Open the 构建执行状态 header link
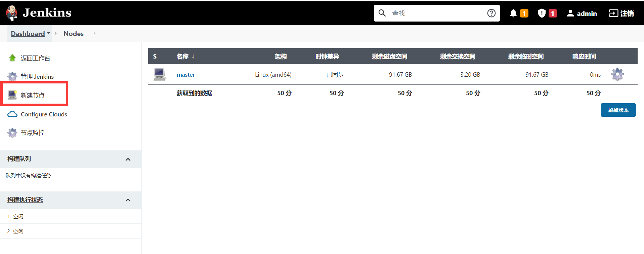Screen dimensions: 644x254 click(25, 200)
